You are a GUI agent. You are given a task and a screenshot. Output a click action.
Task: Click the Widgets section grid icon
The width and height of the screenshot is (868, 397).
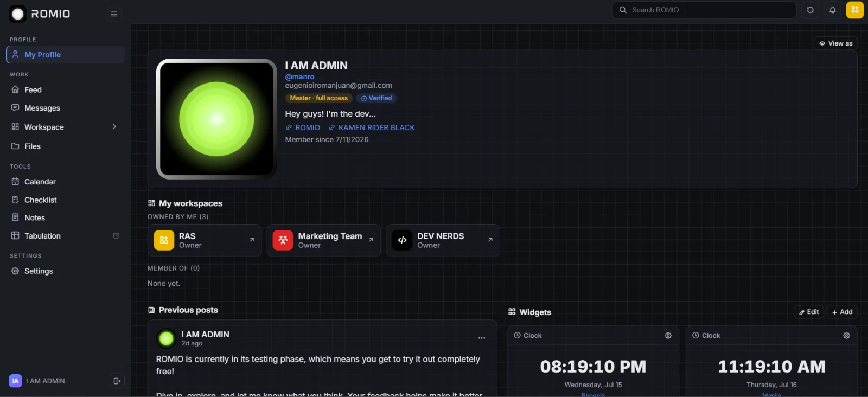(x=512, y=312)
